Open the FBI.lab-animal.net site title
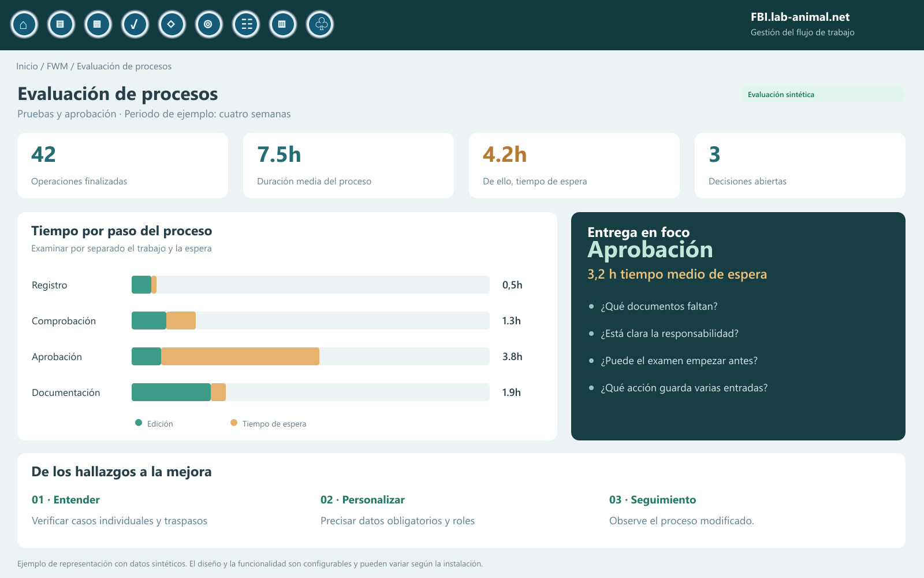 pos(800,17)
